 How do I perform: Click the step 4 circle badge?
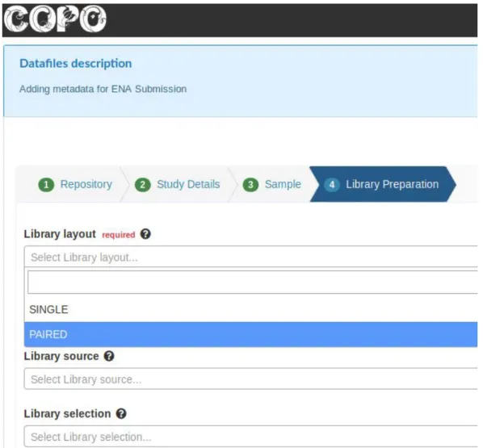[332, 184]
